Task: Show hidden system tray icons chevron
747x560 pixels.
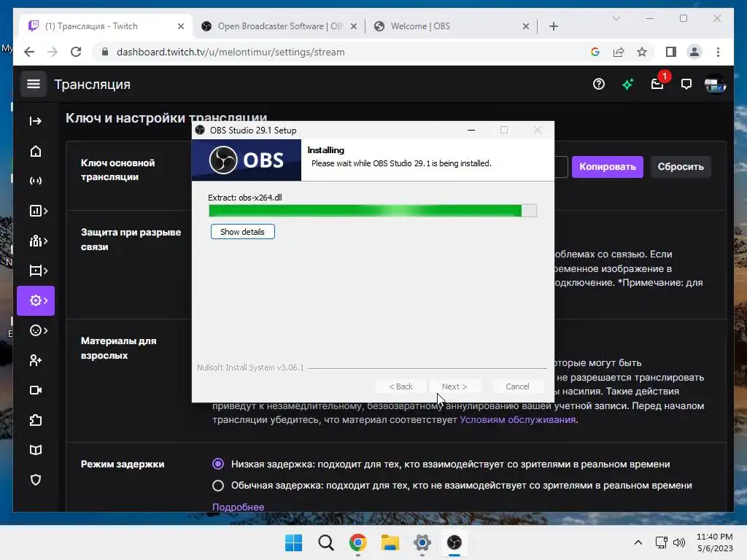Action: tap(638, 542)
